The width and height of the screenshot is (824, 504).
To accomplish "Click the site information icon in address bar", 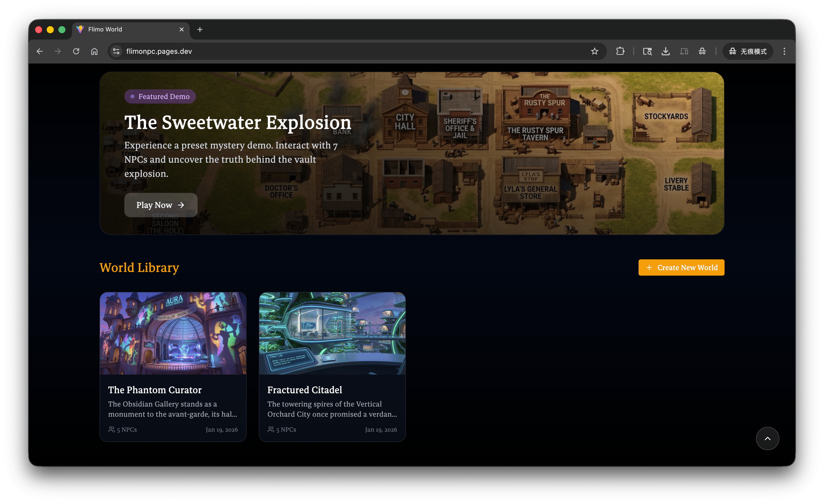I will pyautogui.click(x=116, y=51).
